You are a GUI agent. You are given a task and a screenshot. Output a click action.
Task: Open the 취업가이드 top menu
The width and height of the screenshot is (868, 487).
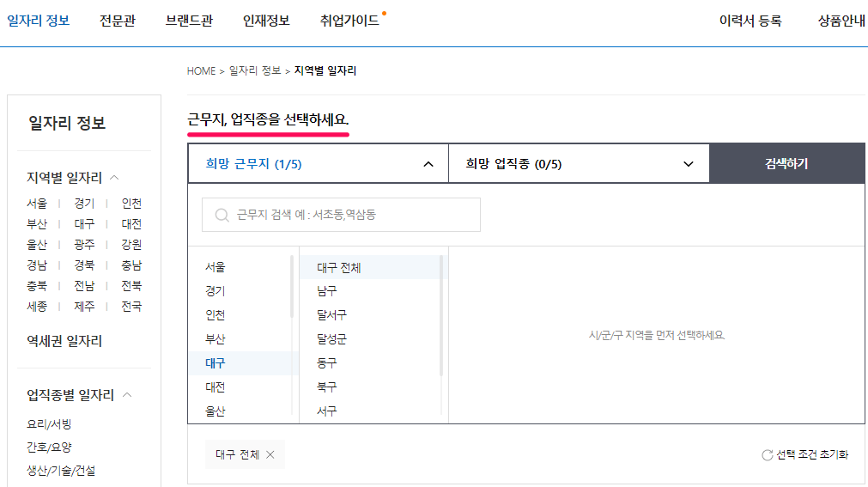[x=349, y=21]
